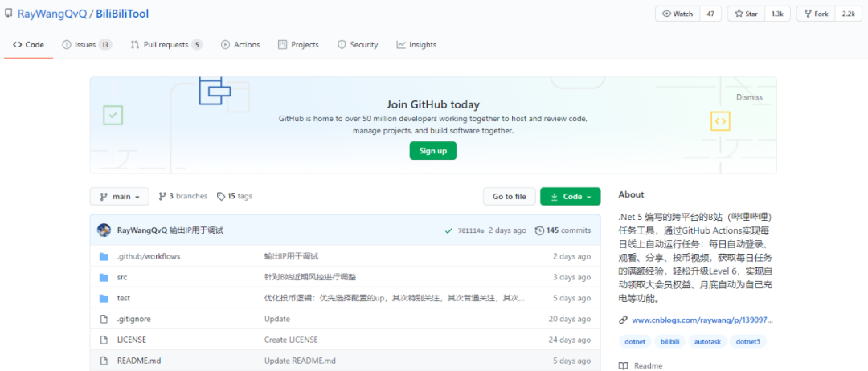The width and height of the screenshot is (868, 371).
Task: Open the Pull requests tab
Action: [x=166, y=45]
